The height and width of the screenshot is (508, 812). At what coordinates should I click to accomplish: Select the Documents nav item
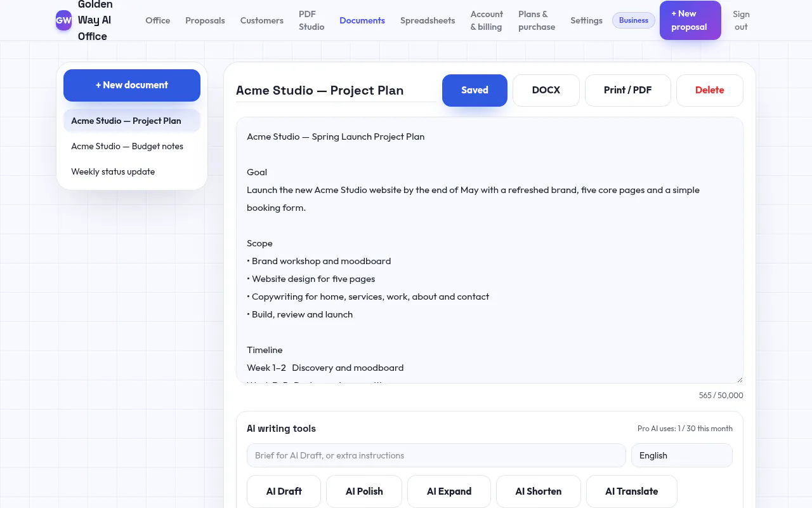(362, 20)
